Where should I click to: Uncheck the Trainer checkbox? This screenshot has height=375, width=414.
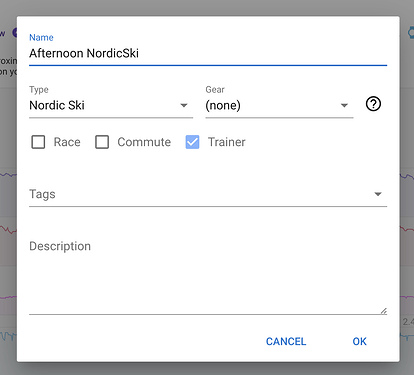192,142
